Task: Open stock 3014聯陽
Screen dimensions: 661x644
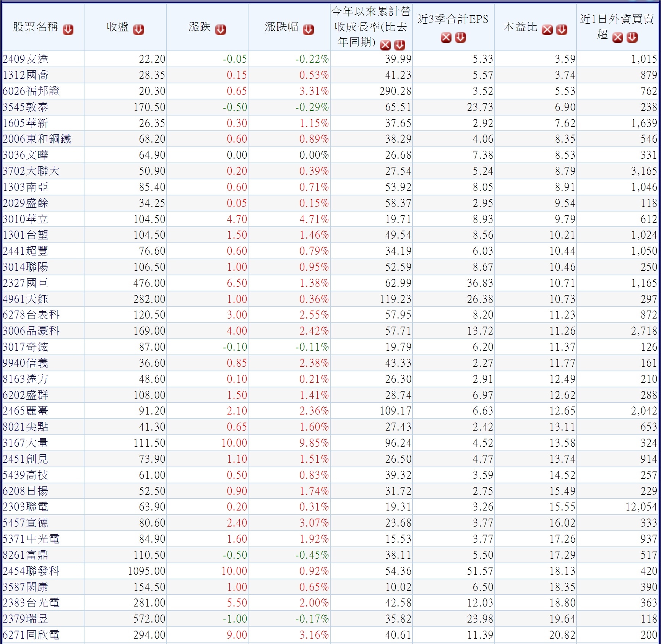Action: pos(26,267)
